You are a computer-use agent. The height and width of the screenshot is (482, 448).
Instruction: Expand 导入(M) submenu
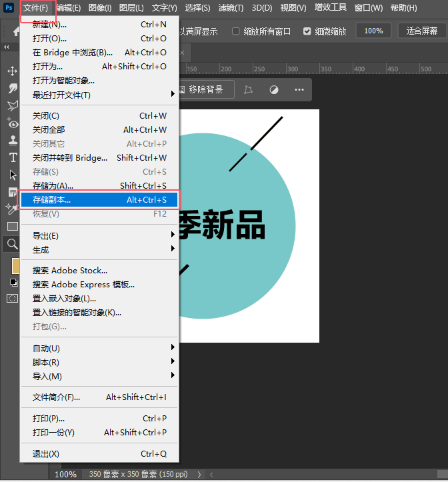pos(99,376)
